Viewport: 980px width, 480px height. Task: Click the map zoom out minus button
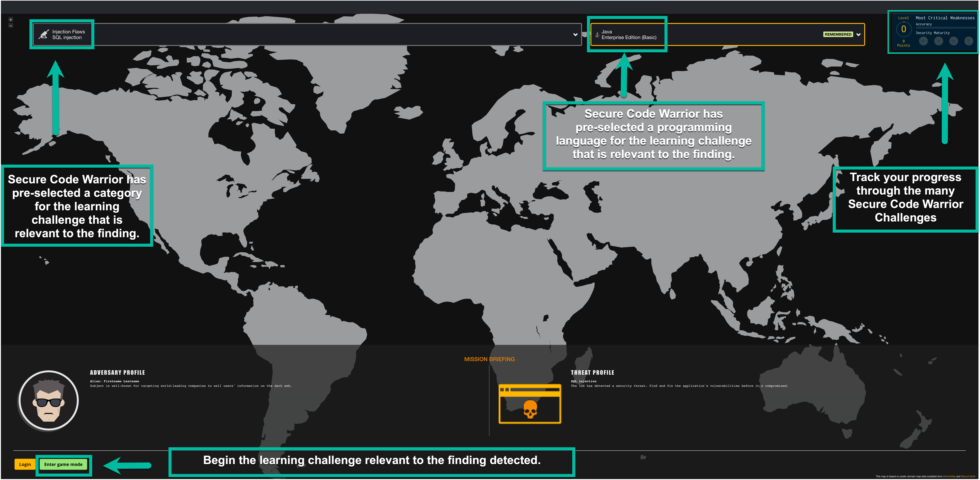11,25
